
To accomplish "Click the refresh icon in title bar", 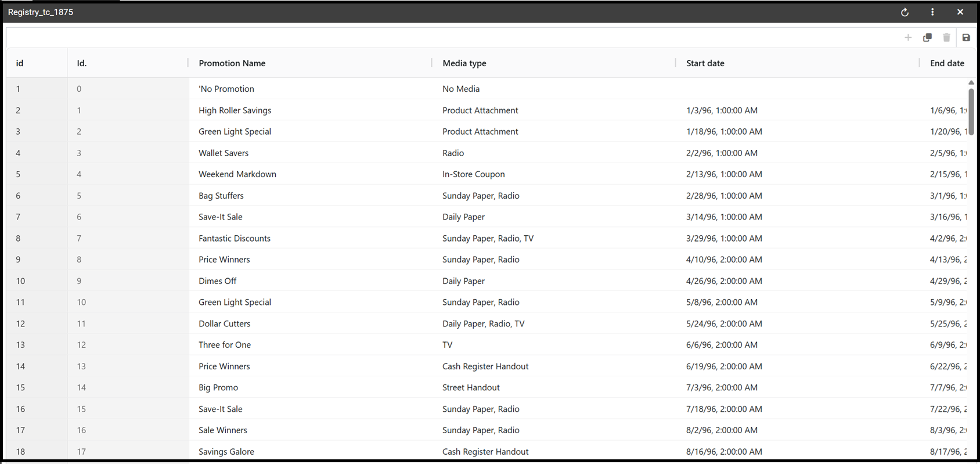I will [905, 12].
